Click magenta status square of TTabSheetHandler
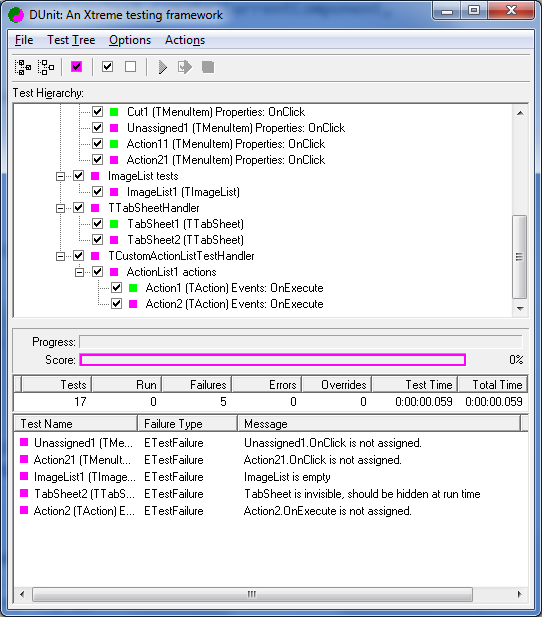 pyautogui.click(x=95, y=208)
